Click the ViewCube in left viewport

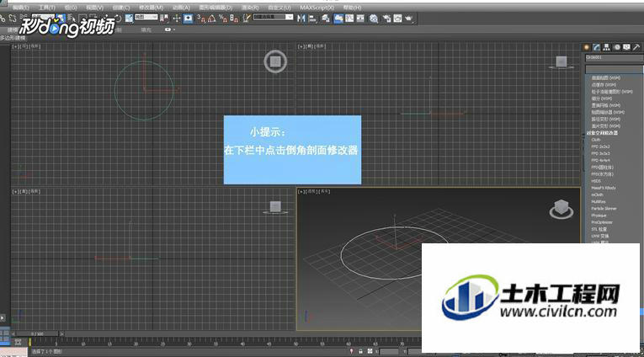click(275, 207)
